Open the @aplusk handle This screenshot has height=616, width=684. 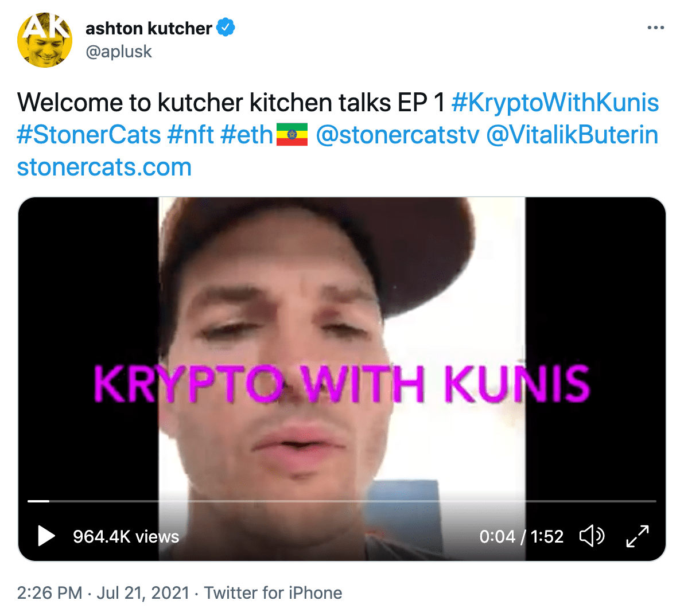119,52
